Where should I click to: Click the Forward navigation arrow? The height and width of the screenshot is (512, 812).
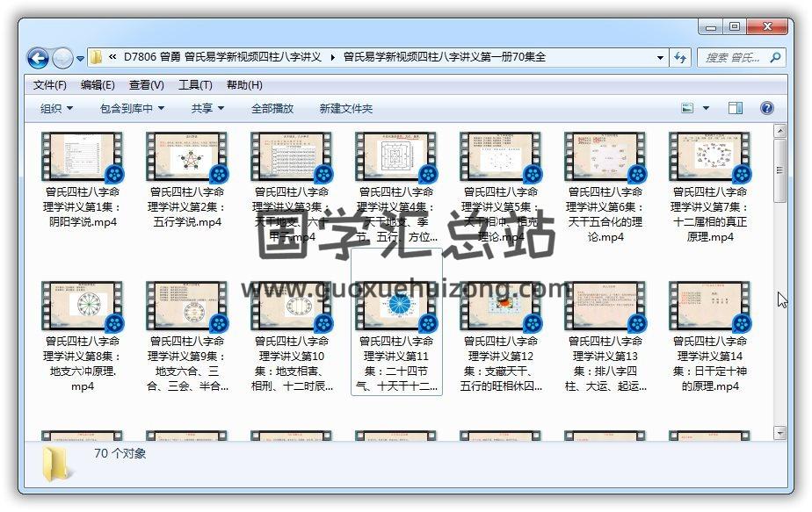coord(62,58)
